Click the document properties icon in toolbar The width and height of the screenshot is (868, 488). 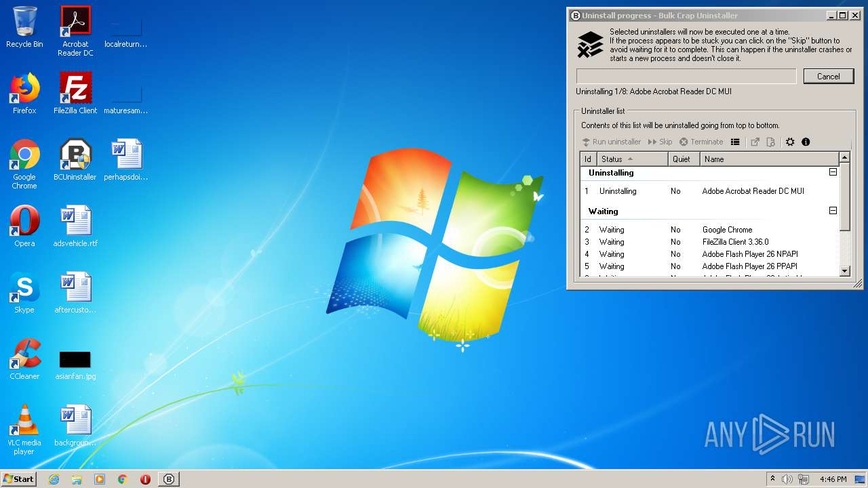[771, 142]
